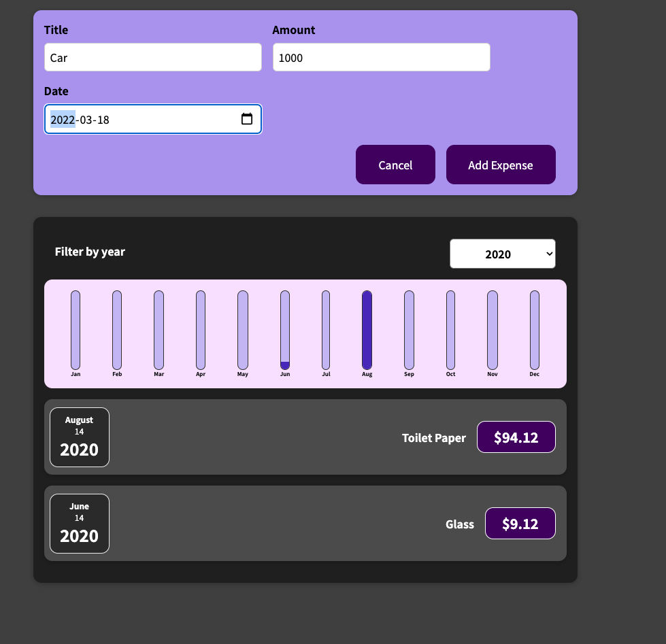This screenshot has width=666, height=644.
Task: Click the $9.12 price badge for Glass
Action: click(520, 524)
